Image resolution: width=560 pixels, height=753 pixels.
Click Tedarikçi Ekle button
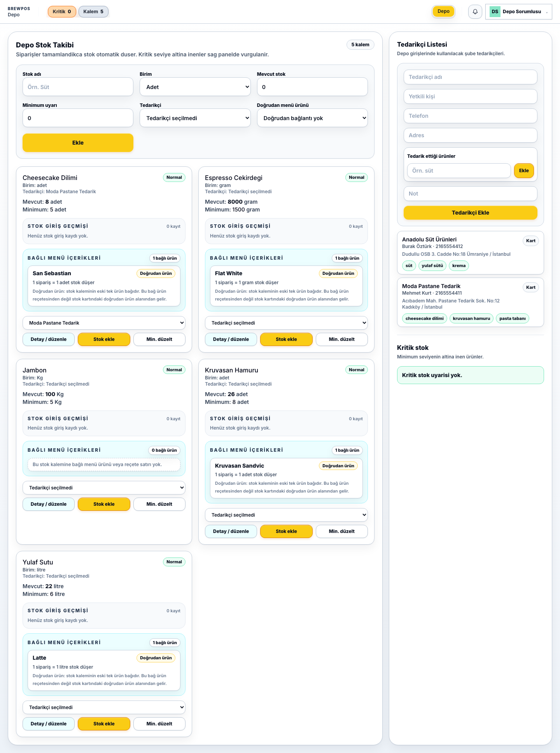[470, 213]
